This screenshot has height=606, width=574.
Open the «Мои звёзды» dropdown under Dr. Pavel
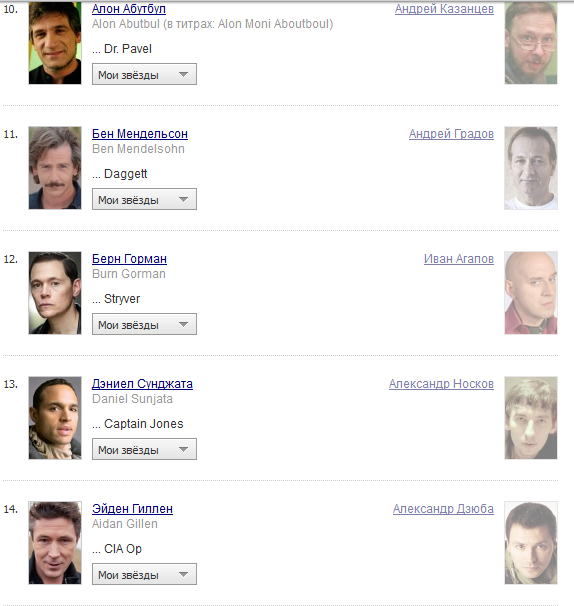(144, 74)
